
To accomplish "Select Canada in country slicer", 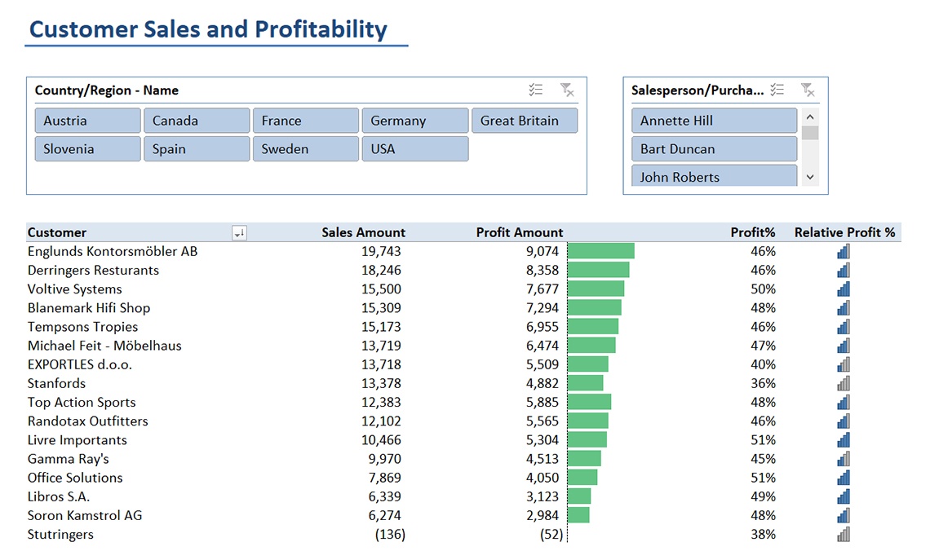I will (197, 121).
